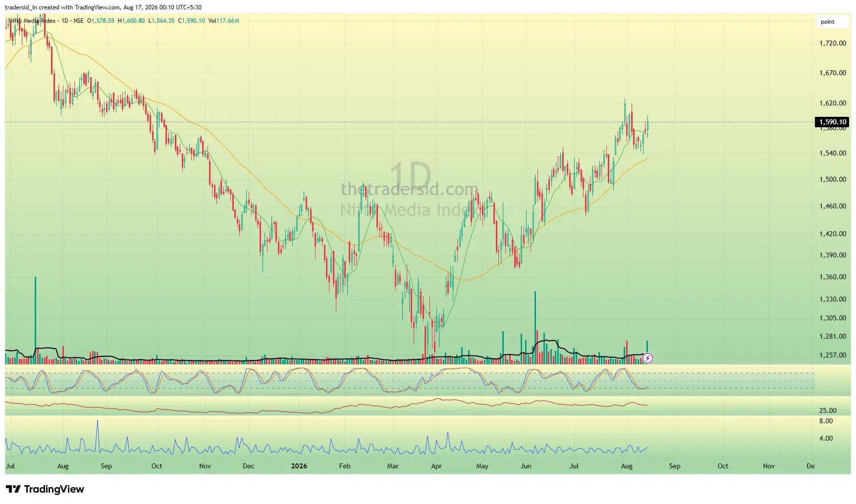856x504 pixels.
Task: Click the black current price tag 1,590.10
Action: point(832,122)
